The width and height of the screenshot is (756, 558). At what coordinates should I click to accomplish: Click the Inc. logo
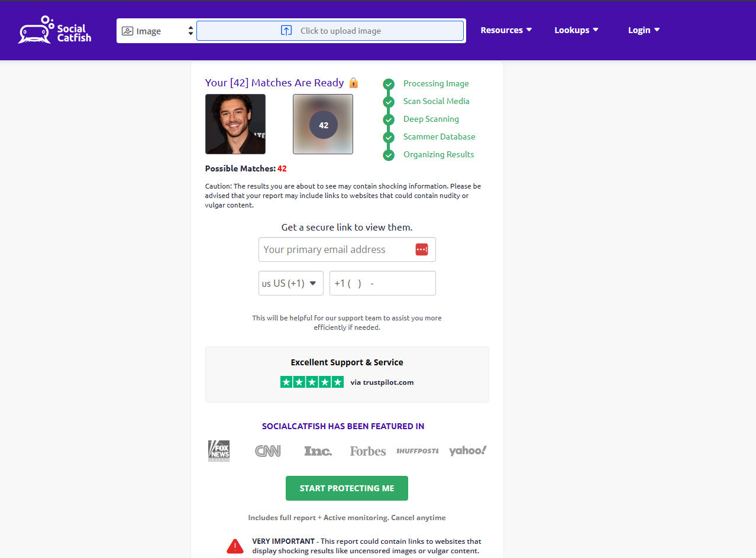[318, 451]
